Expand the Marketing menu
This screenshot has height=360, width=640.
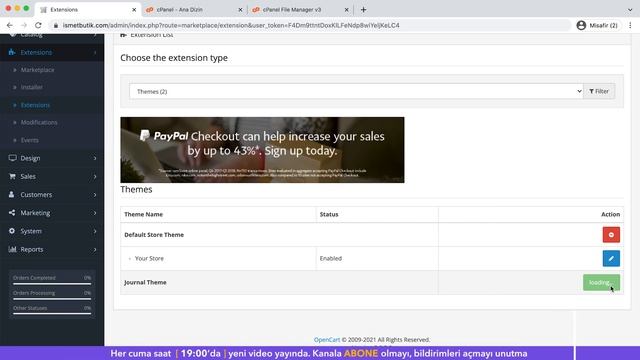click(x=52, y=213)
